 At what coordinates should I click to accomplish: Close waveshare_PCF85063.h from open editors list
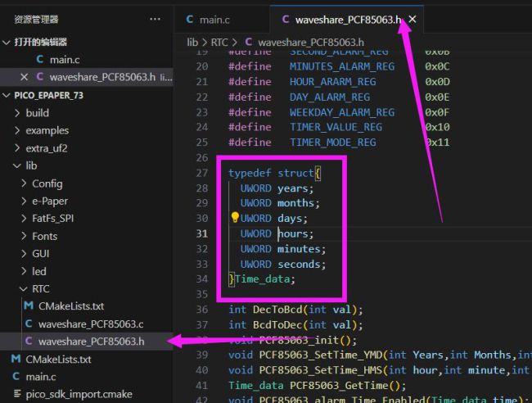[24, 78]
